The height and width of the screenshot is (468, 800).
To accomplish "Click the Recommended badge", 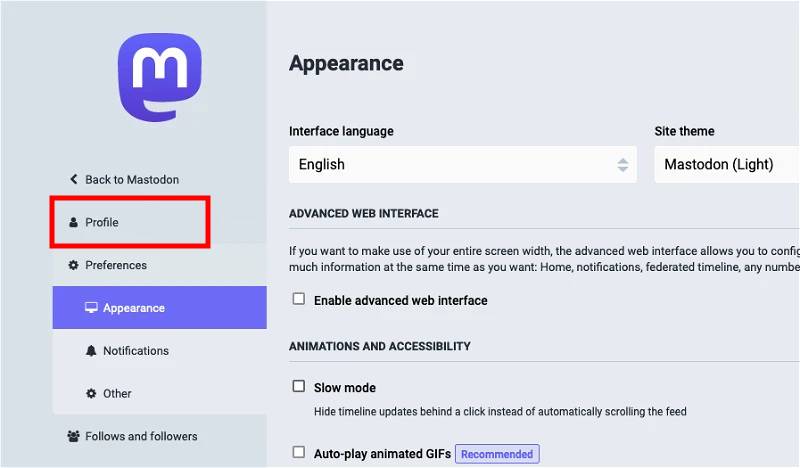I will 497,454.
